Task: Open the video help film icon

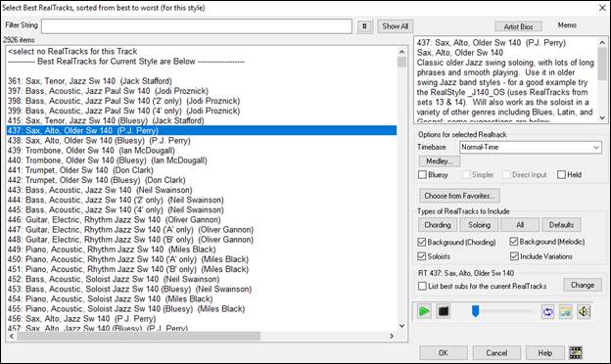Action: click(x=576, y=352)
